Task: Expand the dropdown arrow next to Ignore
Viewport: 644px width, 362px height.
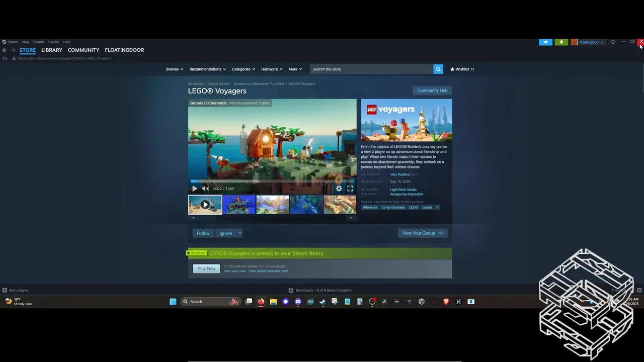Action: click(x=239, y=233)
